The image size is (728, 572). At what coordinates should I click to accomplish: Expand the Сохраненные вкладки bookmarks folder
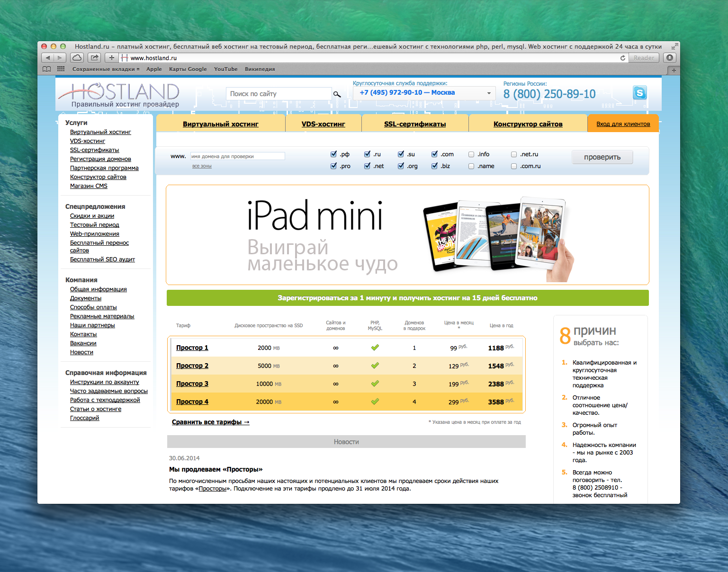tap(106, 69)
